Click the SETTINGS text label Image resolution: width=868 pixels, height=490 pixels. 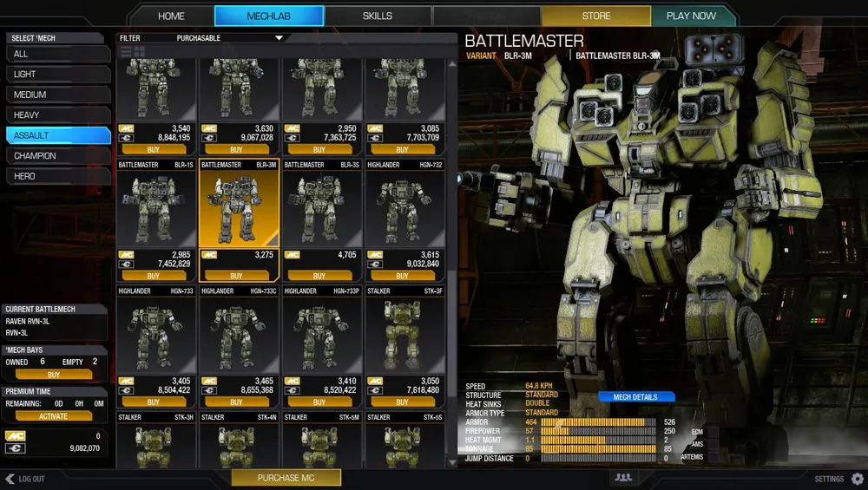[x=829, y=479]
